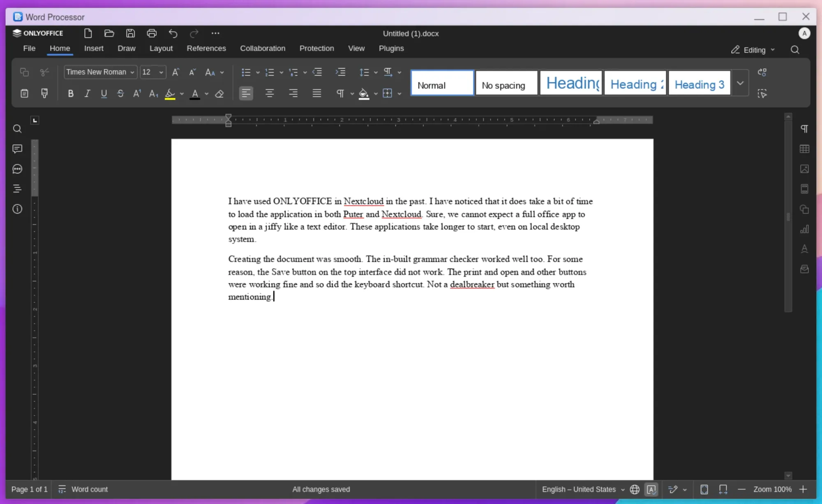
Task: Open the References ribbon tab
Action: 206,48
